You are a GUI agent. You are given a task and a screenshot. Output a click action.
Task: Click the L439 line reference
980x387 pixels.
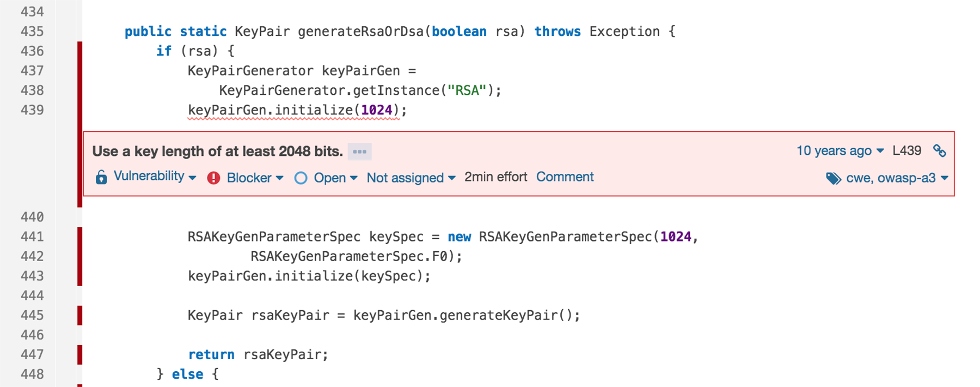click(x=906, y=150)
